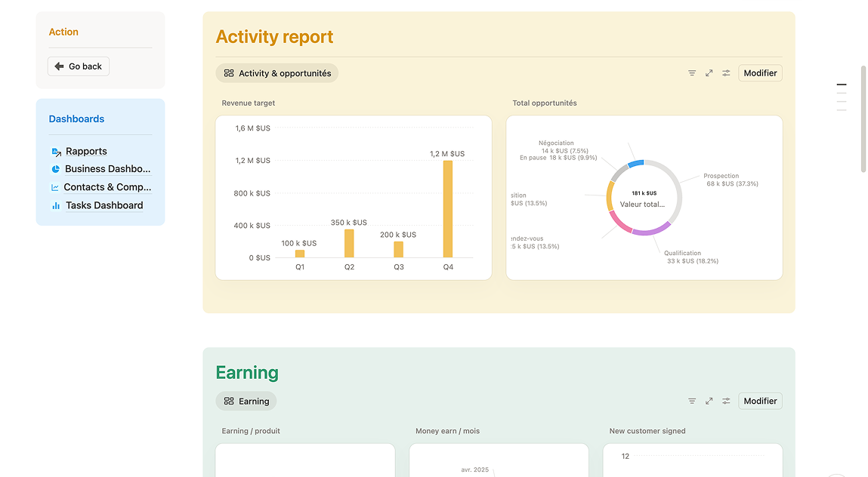Click the Rapports chart-arrow icon
This screenshot has width=868, height=477.
point(56,152)
